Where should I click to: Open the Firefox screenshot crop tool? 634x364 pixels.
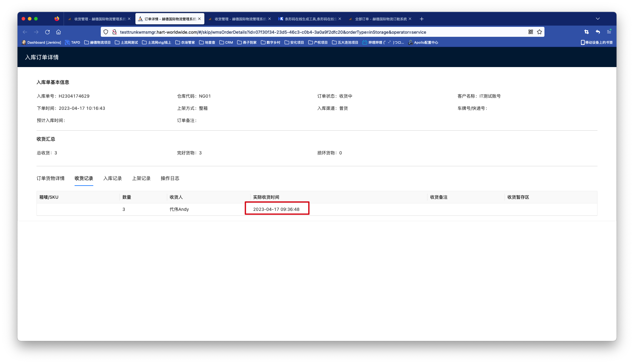[586, 32]
